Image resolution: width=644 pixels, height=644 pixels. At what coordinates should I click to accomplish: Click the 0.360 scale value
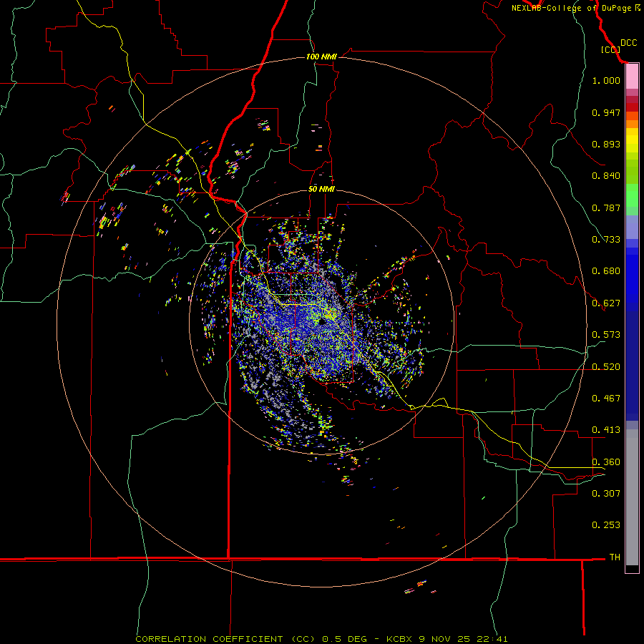pos(606,462)
